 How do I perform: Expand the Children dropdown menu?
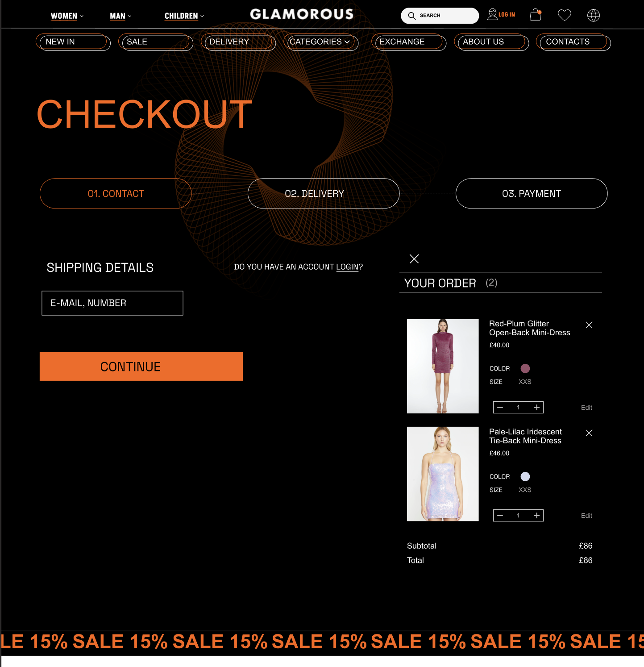click(x=184, y=16)
